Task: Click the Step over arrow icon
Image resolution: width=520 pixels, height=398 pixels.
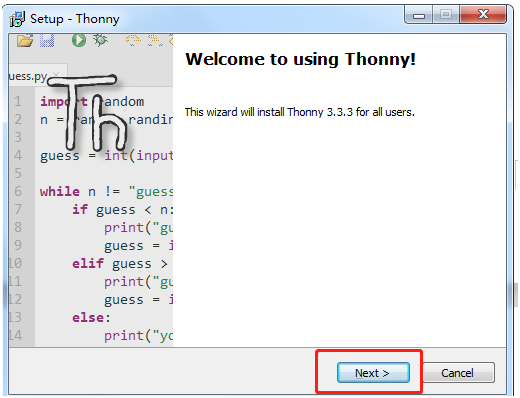Action: (133, 40)
